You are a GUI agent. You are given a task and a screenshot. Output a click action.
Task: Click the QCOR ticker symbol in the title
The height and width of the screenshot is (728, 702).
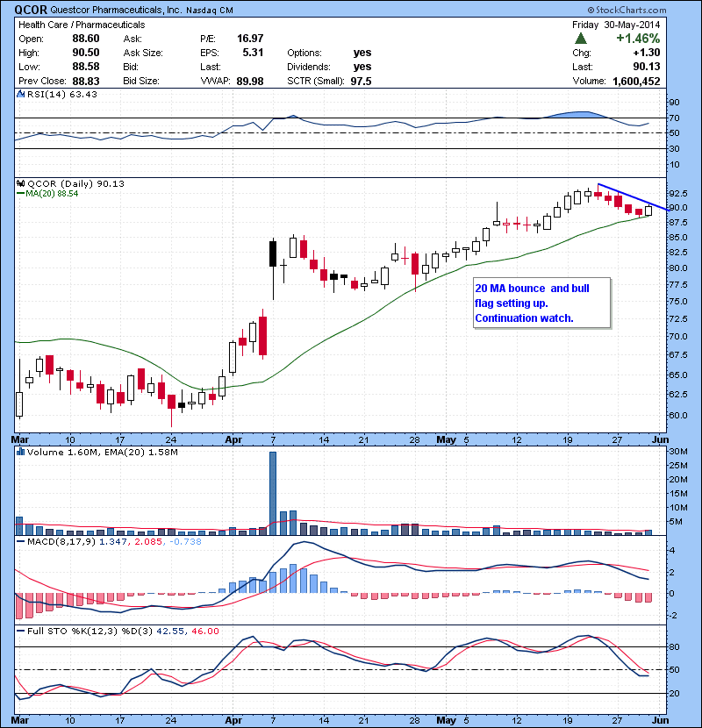click(x=31, y=10)
